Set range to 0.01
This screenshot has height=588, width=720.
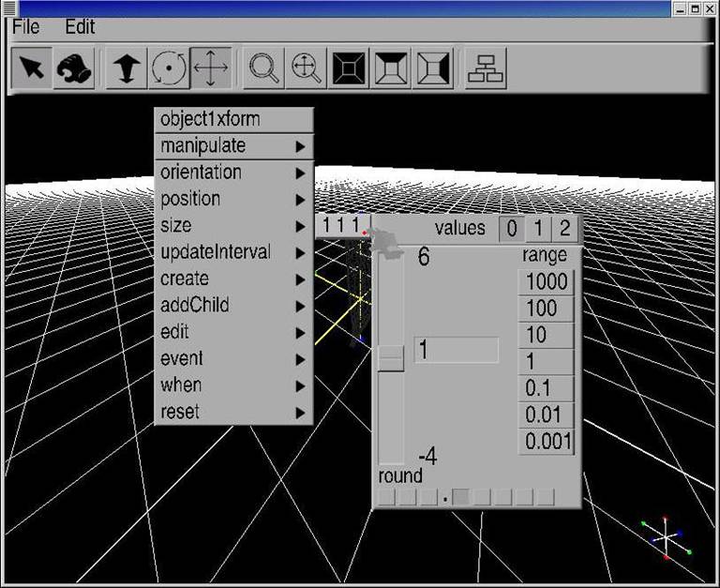[x=546, y=415]
